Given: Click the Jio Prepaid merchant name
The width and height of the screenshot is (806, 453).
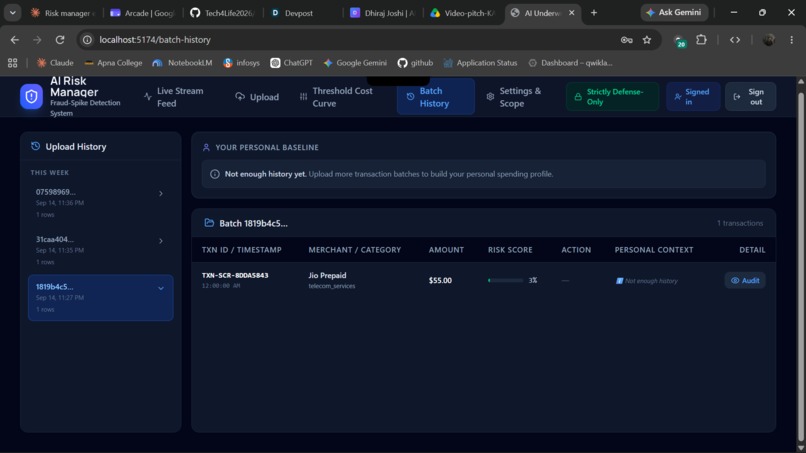Looking at the screenshot, I should [x=327, y=275].
